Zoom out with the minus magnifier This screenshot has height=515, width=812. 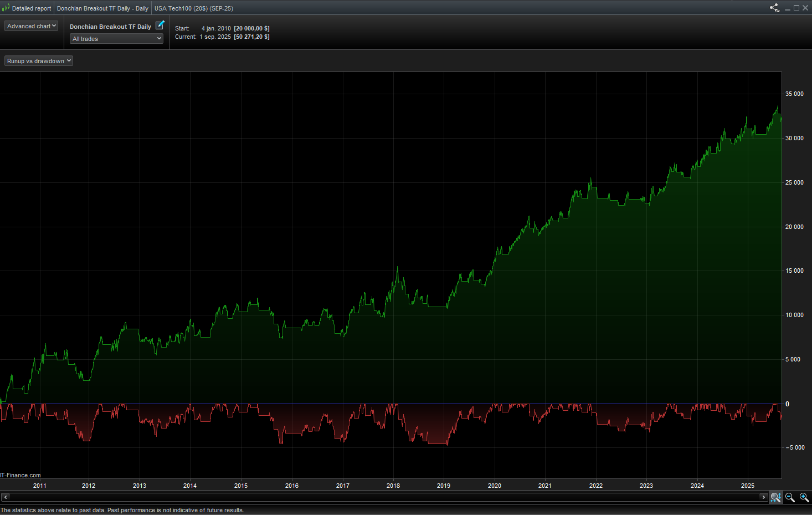pos(790,498)
